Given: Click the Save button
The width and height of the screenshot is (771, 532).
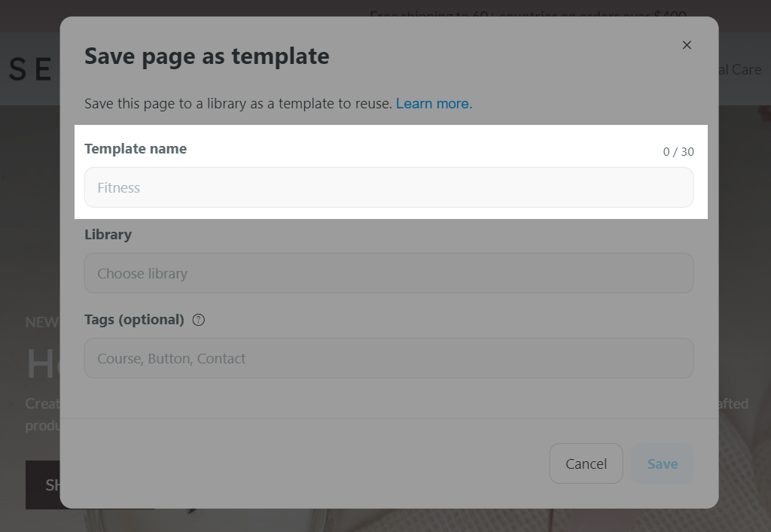Looking at the screenshot, I should (x=662, y=464).
